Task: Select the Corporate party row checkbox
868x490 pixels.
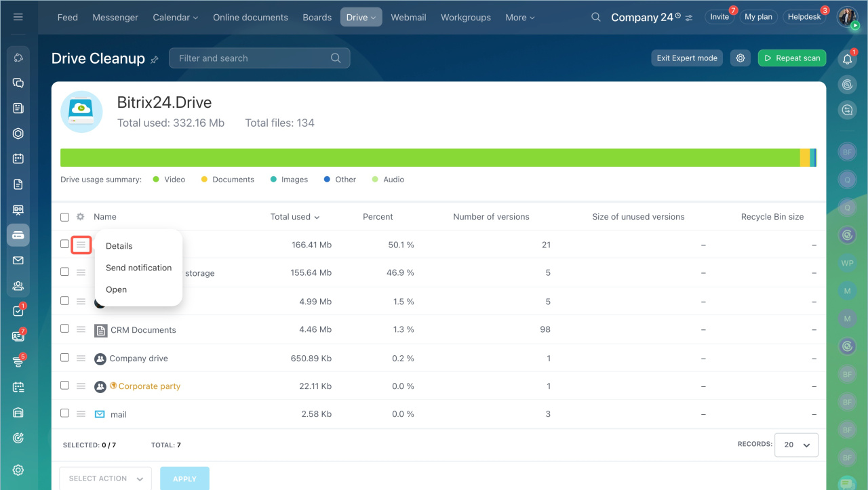Action: tap(64, 385)
